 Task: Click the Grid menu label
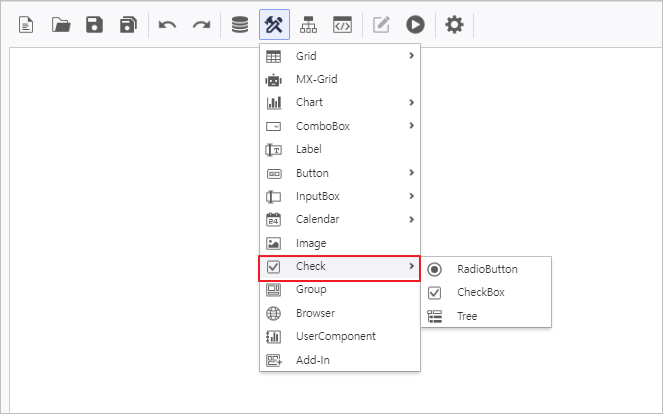pos(306,56)
